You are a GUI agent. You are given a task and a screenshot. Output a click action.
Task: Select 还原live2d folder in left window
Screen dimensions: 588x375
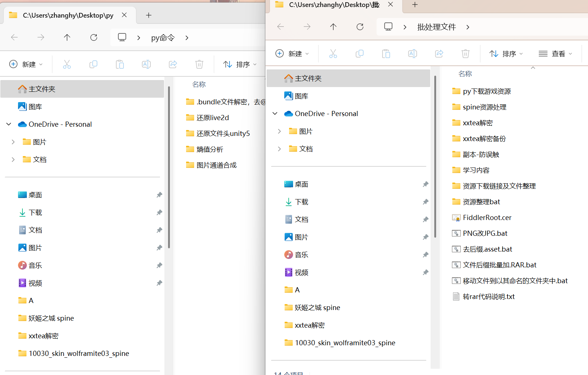pos(213,118)
